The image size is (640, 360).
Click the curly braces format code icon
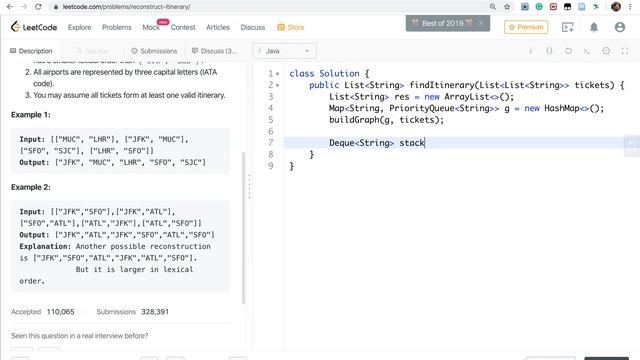pos(549,51)
